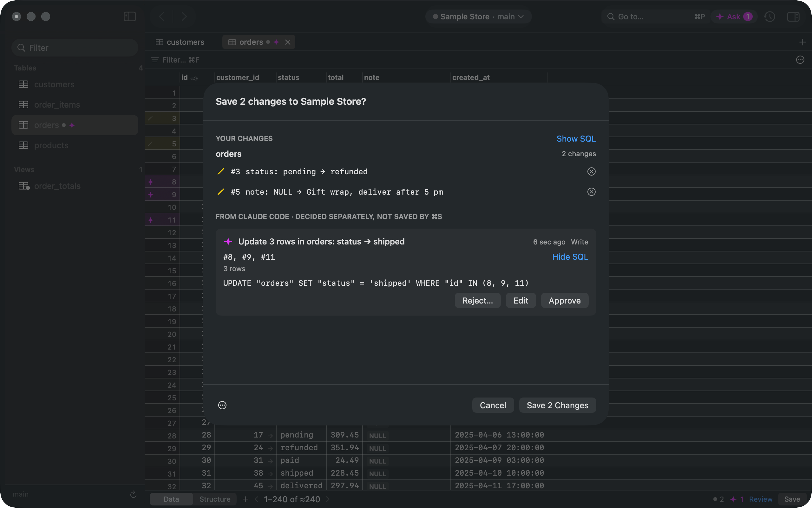Switch to Structure view
Screen dimensions: 812x508
tap(215, 499)
